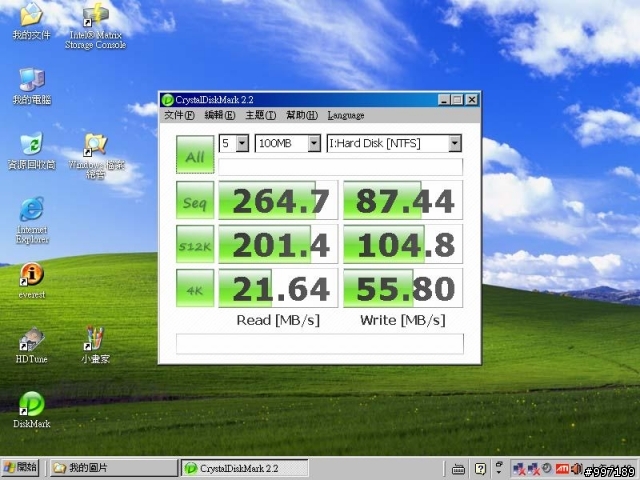Screen dimensions: 640x480
Task: Open the My Documents desktop folder icon
Action: [31, 14]
